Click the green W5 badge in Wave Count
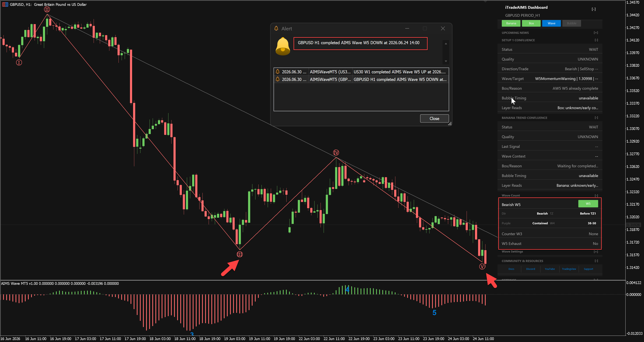The width and height of the screenshot is (644, 342). click(x=588, y=203)
